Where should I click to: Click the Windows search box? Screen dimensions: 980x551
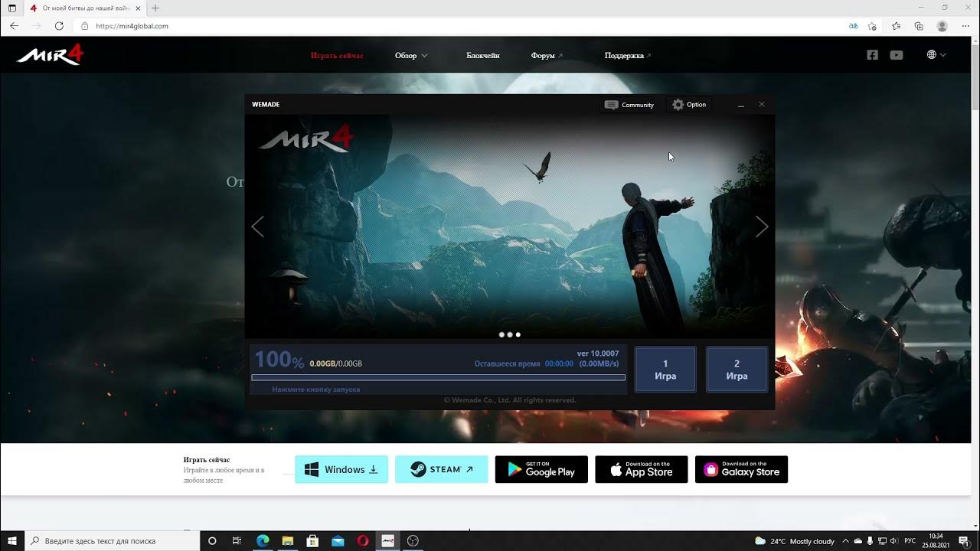click(x=113, y=541)
